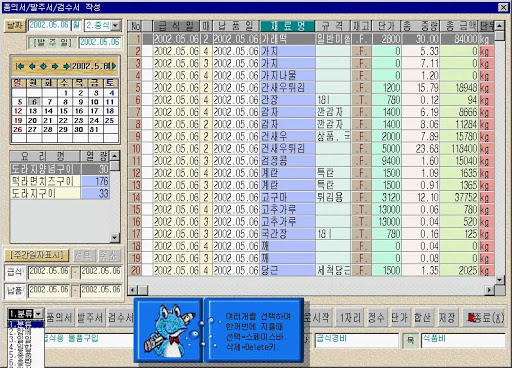The width and height of the screenshot is (512, 368).
Task: Click the 급식 end date field
Action: [101, 272]
